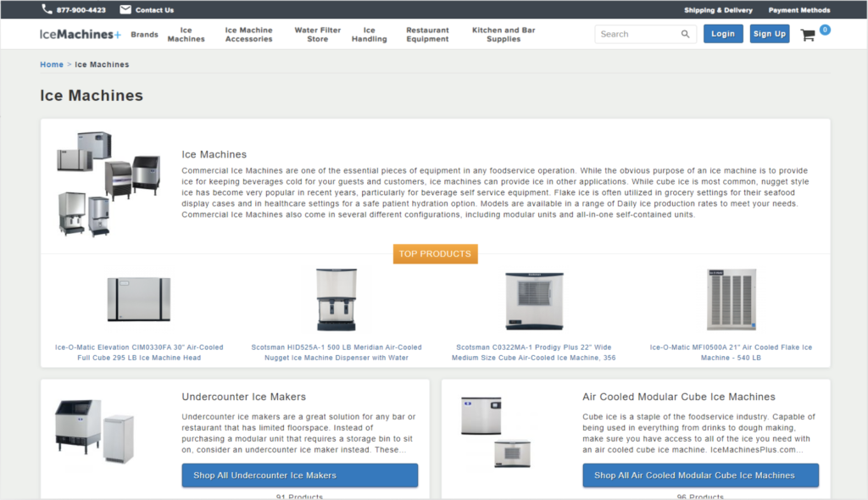868x500 pixels.
Task: Open Ice-O-Matic Elevation CIM0330FA product image
Action: 139,299
